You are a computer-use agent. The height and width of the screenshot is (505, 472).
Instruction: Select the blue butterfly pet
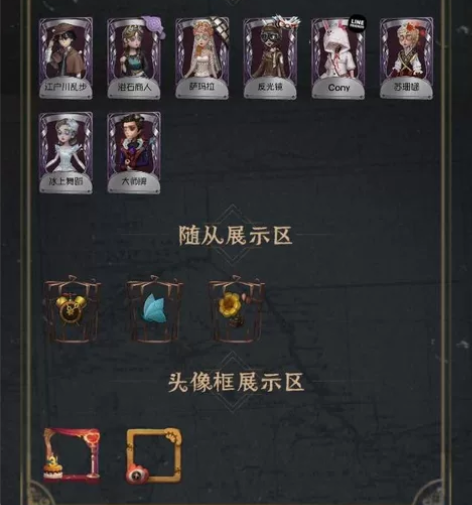[x=154, y=309]
